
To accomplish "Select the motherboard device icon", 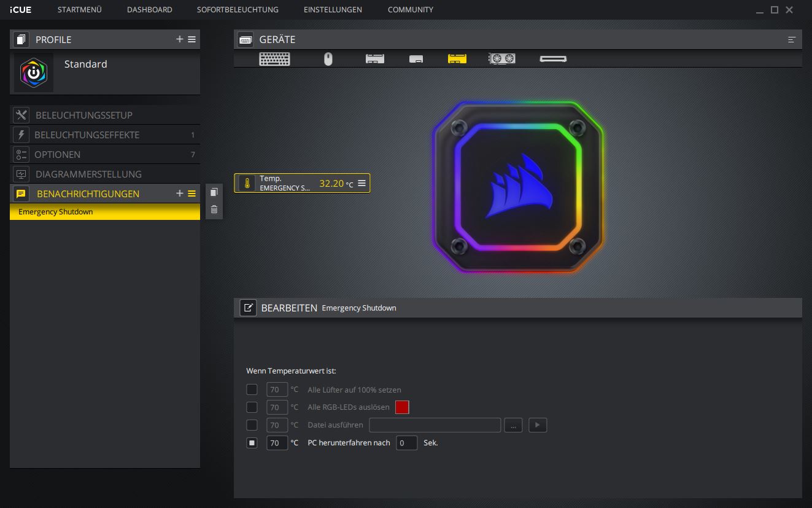I will (x=375, y=59).
